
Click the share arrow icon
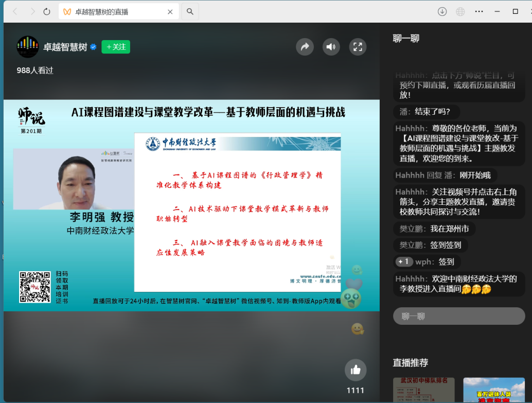[305, 47]
